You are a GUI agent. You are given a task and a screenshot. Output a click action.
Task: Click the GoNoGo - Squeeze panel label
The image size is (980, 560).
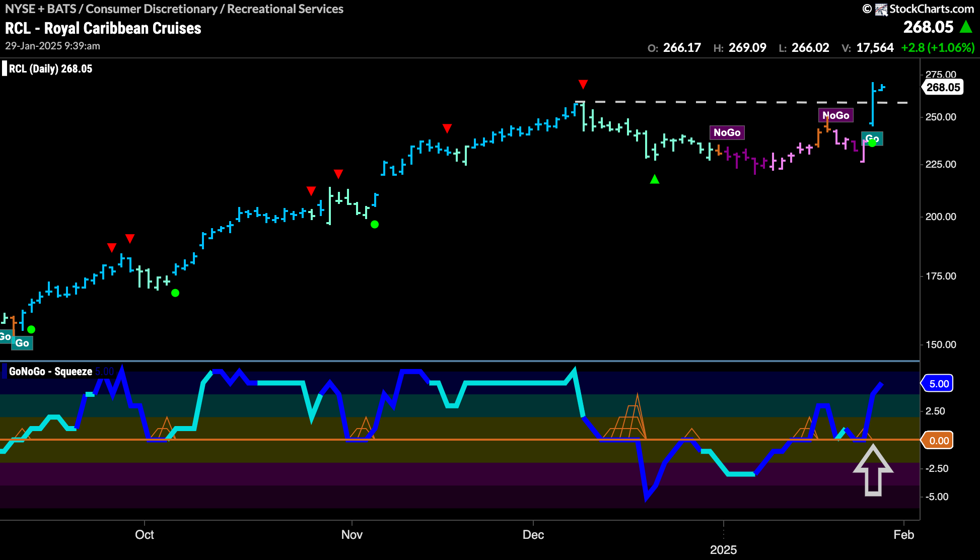(x=50, y=372)
